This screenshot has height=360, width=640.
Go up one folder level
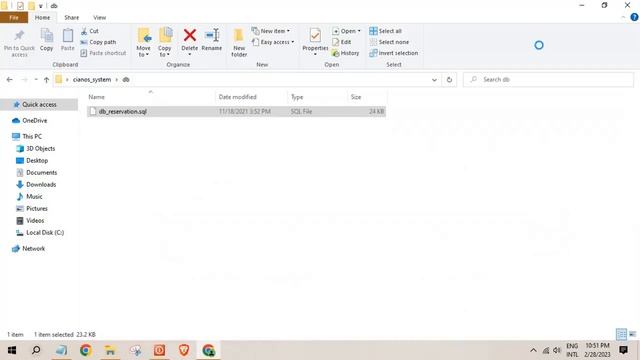[x=46, y=80]
